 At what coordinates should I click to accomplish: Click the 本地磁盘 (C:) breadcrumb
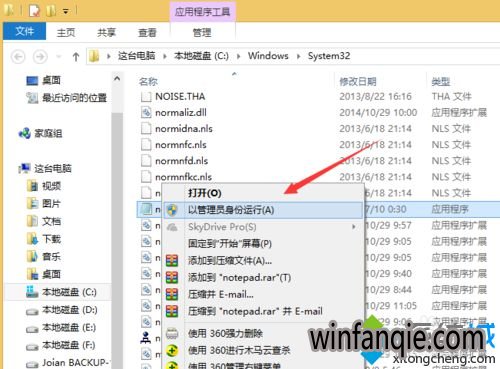[201, 56]
